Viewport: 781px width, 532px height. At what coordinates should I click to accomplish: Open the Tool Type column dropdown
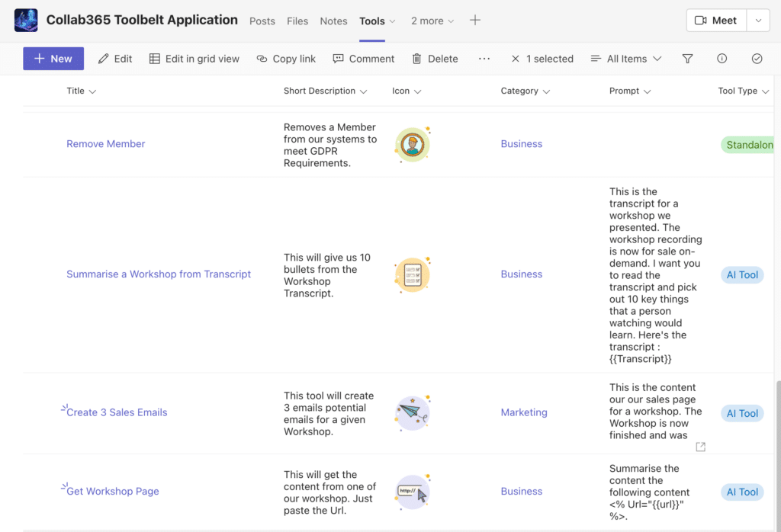[x=743, y=91]
